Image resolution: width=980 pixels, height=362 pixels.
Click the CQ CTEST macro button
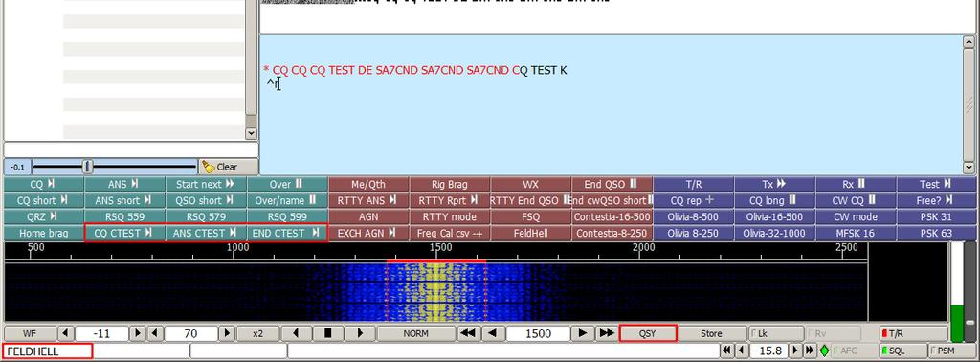click(x=125, y=234)
